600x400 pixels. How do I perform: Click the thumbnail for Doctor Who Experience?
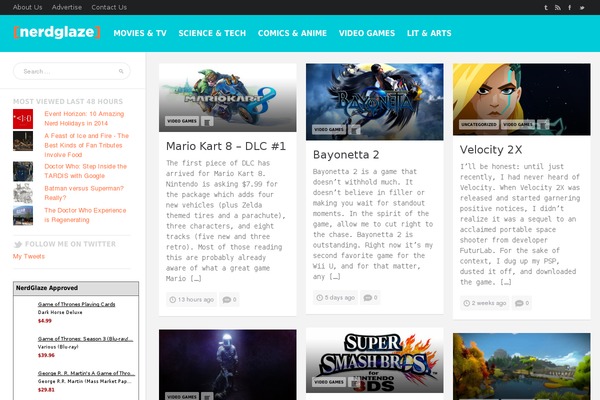(x=23, y=215)
